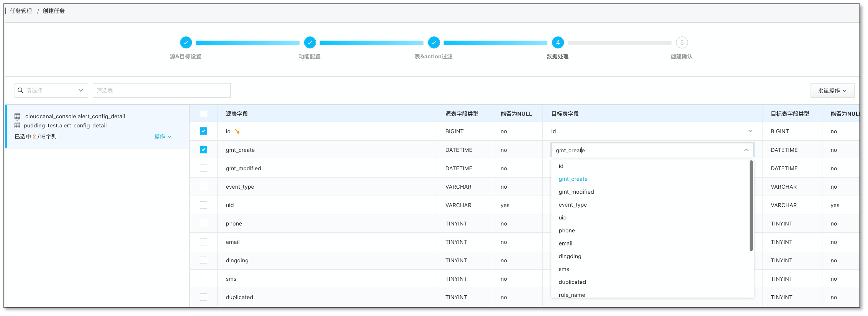The image size is (868, 316).
Task: Click table icon beside cloudcanal_console.alert_config_detail
Action: point(17,116)
